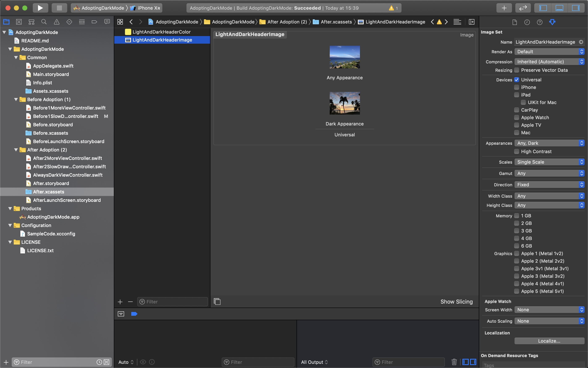This screenshot has width=588, height=368.
Task: Select the LightAndDarkHeaderColor asset
Action: 161,32
